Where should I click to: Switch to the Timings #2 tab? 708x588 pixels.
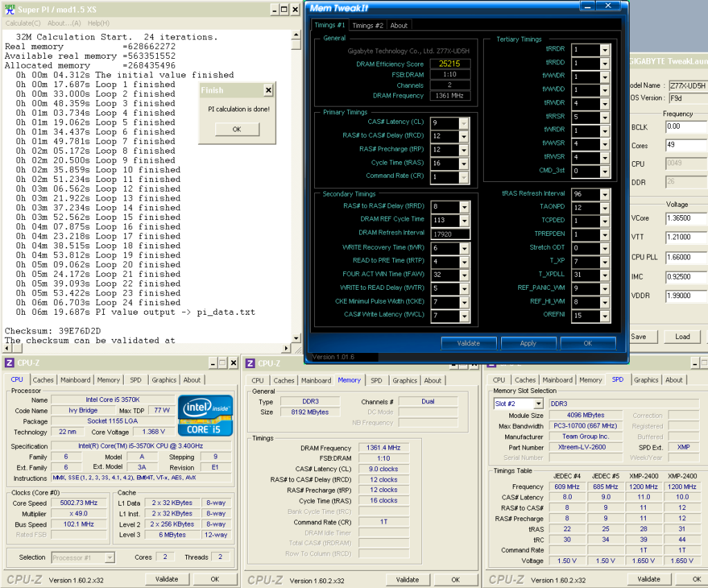(367, 26)
